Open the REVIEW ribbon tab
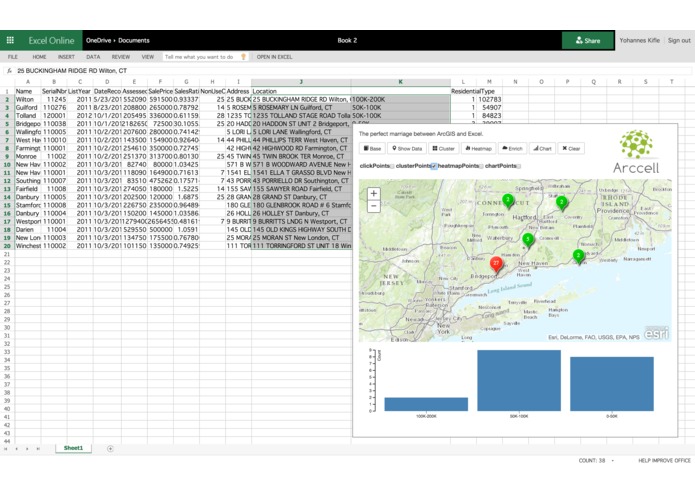This screenshot has width=695, height=494. tap(121, 57)
